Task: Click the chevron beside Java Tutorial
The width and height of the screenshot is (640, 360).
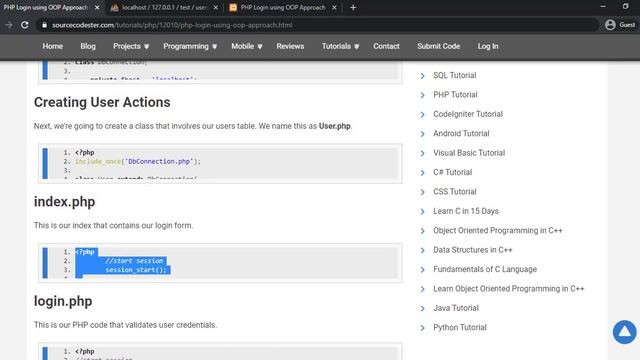Action: [x=422, y=309]
